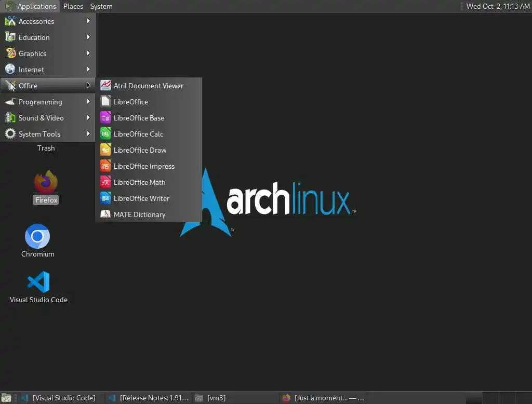Expand the Sound & Video submenu arrow
The height and width of the screenshot is (404, 532).
(x=88, y=118)
